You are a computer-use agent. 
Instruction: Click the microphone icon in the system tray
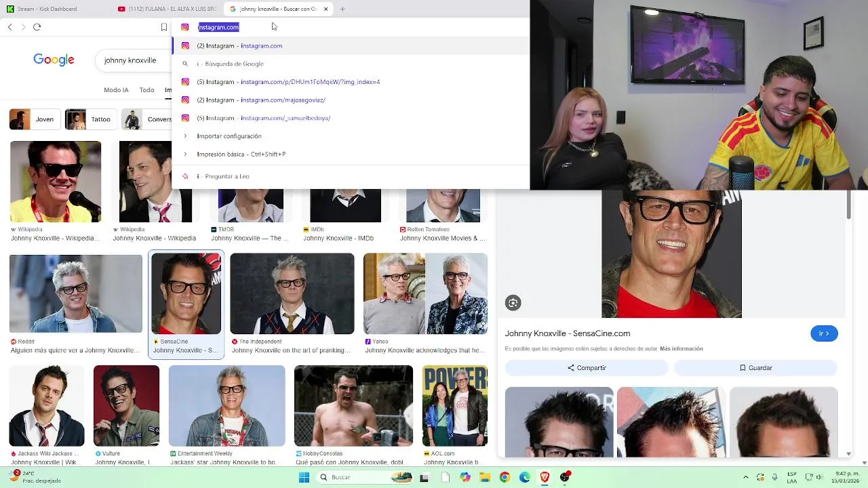coord(774,477)
